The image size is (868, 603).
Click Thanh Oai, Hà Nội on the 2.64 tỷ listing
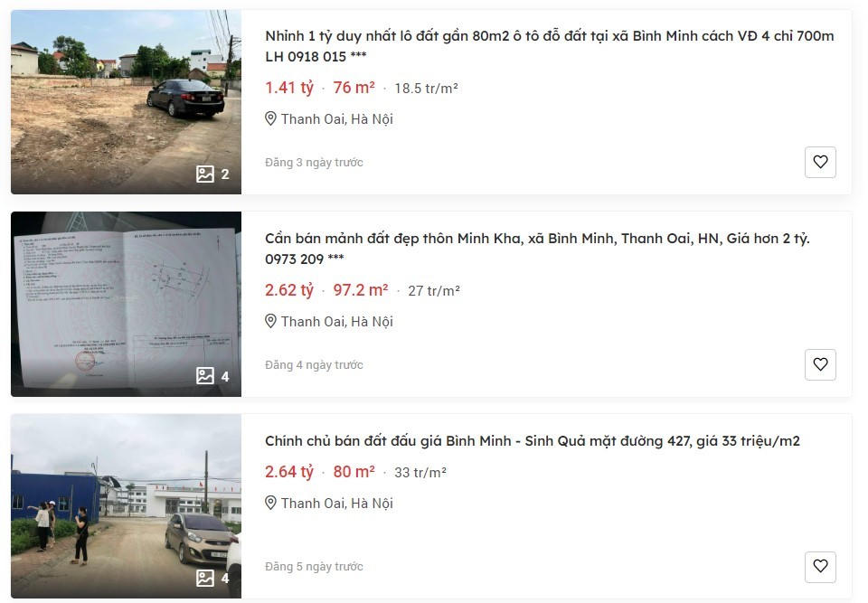coord(336,504)
